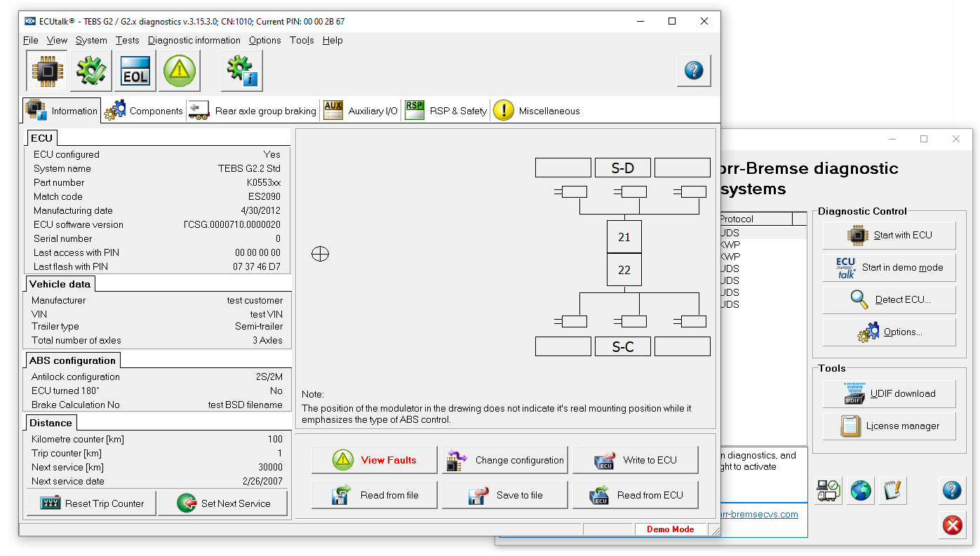Screen dimensions: 980x556
Task: Click Start in demo mode button
Action: (x=889, y=268)
